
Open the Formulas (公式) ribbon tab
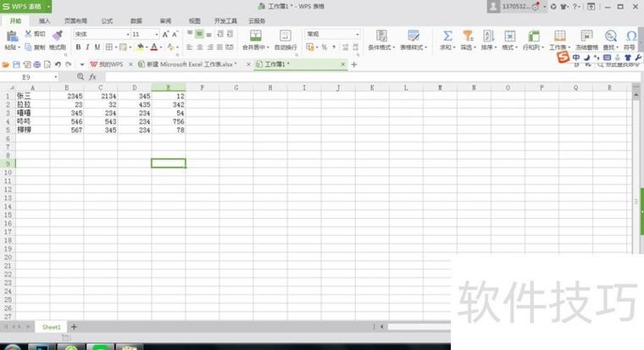[x=107, y=20]
